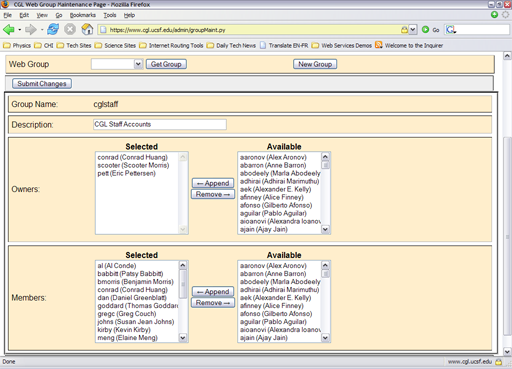This screenshot has height=369, width=512.
Task: Select meng (Elaine Meng) member
Action: (x=128, y=338)
